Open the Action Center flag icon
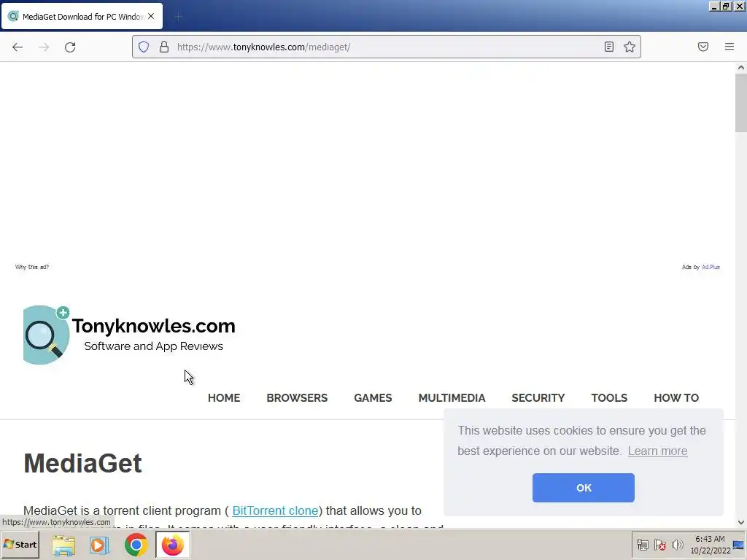 click(659, 545)
